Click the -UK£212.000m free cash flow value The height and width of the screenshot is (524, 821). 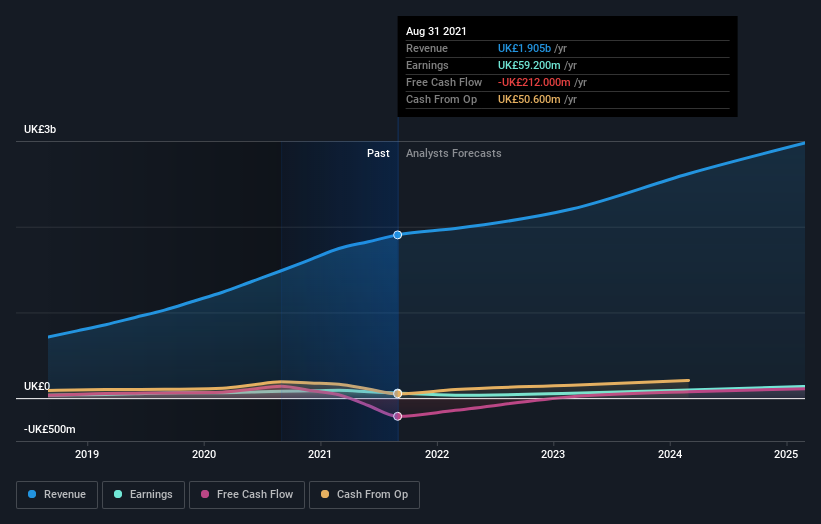[534, 82]
